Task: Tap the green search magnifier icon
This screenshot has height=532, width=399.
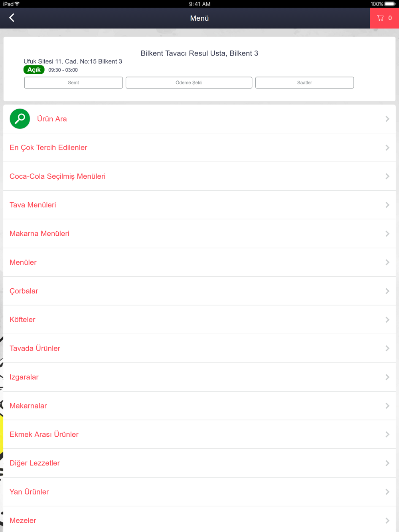Action: click(x=20, y=119)
